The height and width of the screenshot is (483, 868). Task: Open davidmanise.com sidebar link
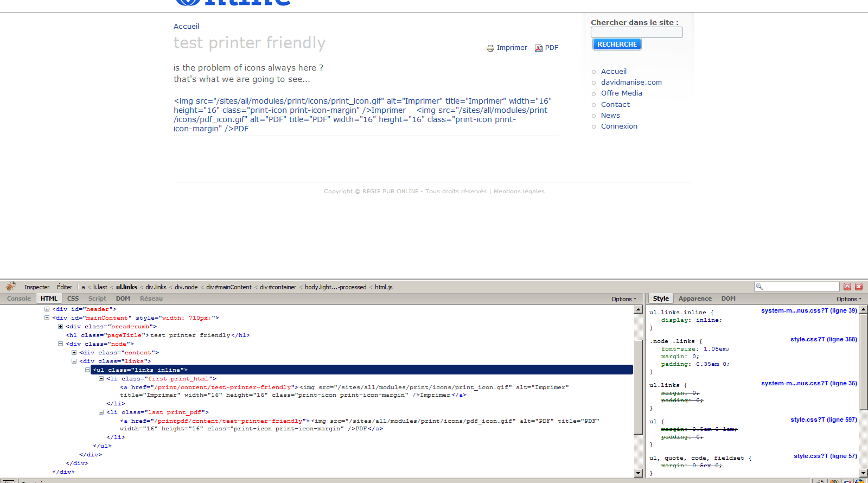tap(631, 82)
